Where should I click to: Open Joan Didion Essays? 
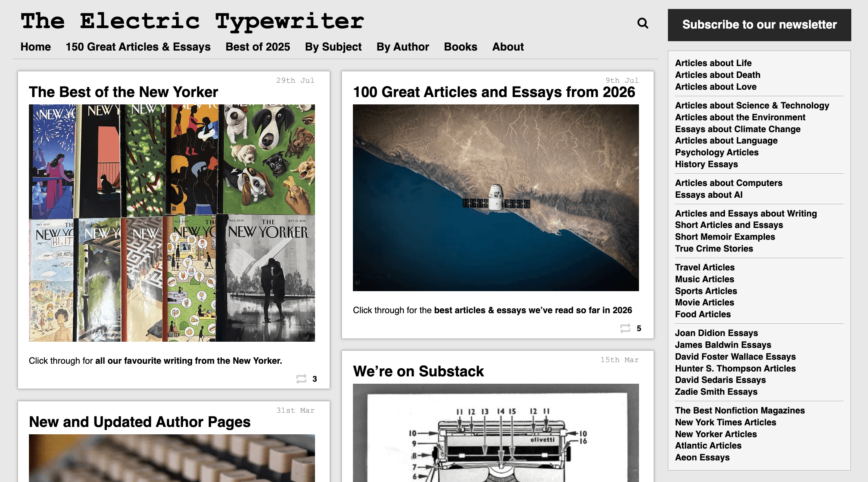coord(716,333)
